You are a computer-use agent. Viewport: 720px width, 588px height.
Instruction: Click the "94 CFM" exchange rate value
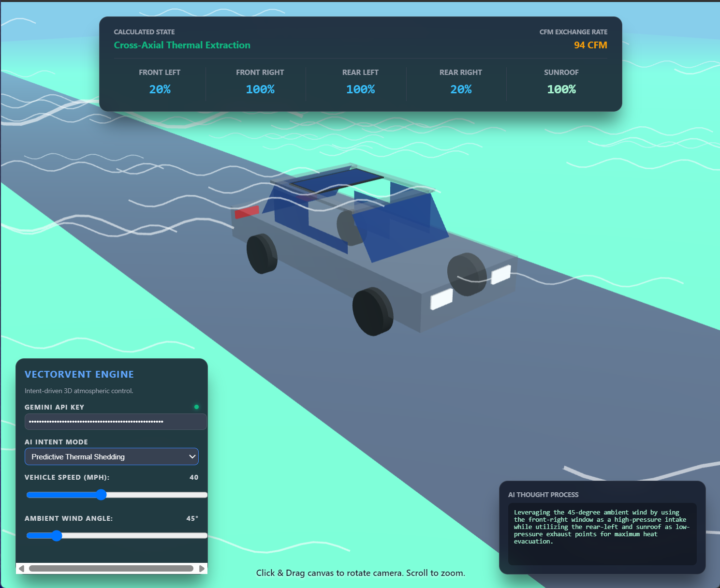click(x=590, y=45)
